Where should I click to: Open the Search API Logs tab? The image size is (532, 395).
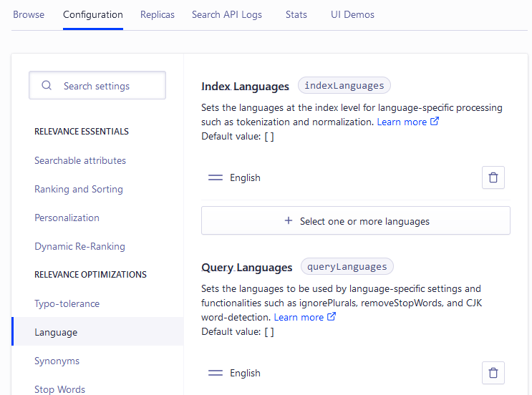(227, 14)
